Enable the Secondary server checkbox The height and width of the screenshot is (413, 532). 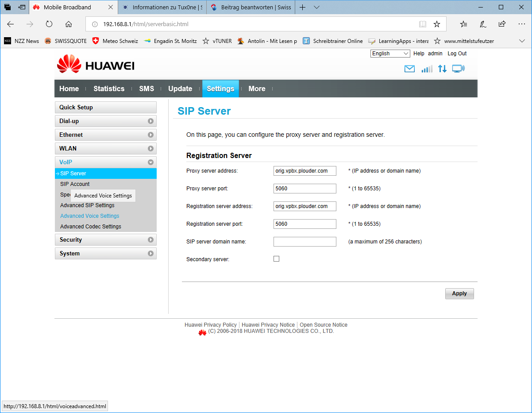click(277, 259)
